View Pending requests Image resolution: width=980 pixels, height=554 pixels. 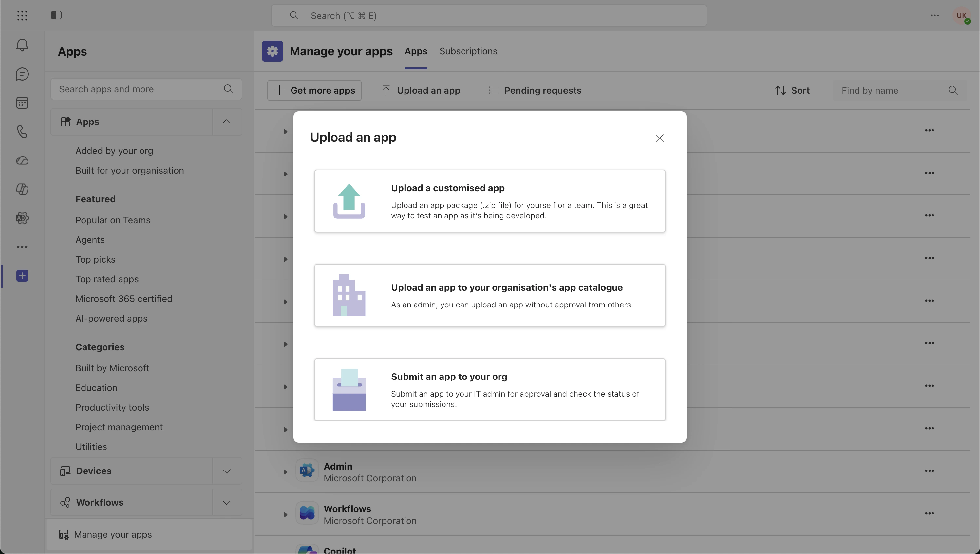pos(535,91)
